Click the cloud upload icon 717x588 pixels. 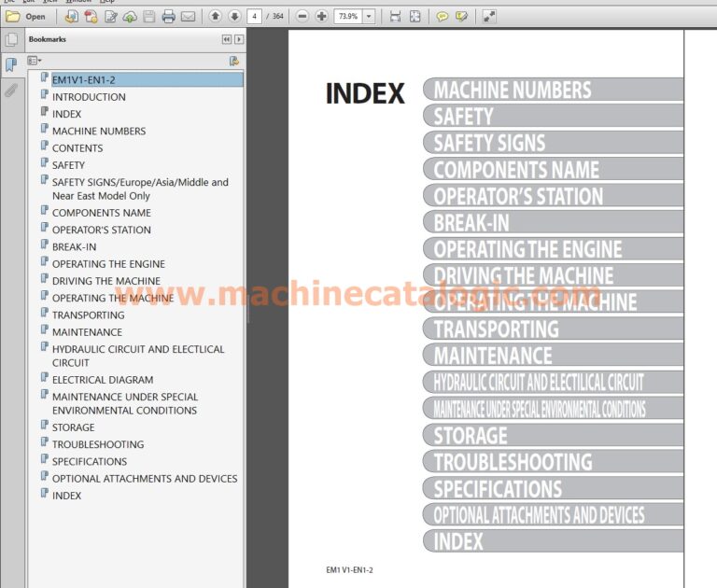tap(130, 17)
